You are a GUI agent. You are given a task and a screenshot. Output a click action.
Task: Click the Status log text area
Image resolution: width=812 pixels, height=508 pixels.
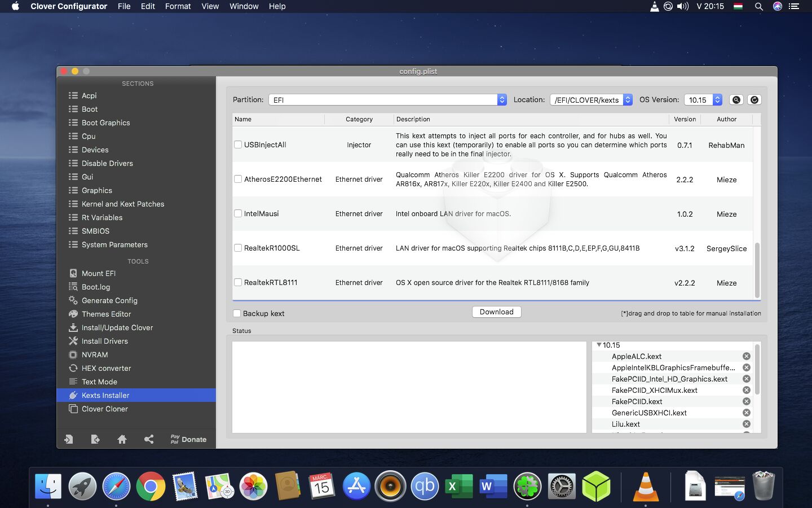click(x=409, y=387)
